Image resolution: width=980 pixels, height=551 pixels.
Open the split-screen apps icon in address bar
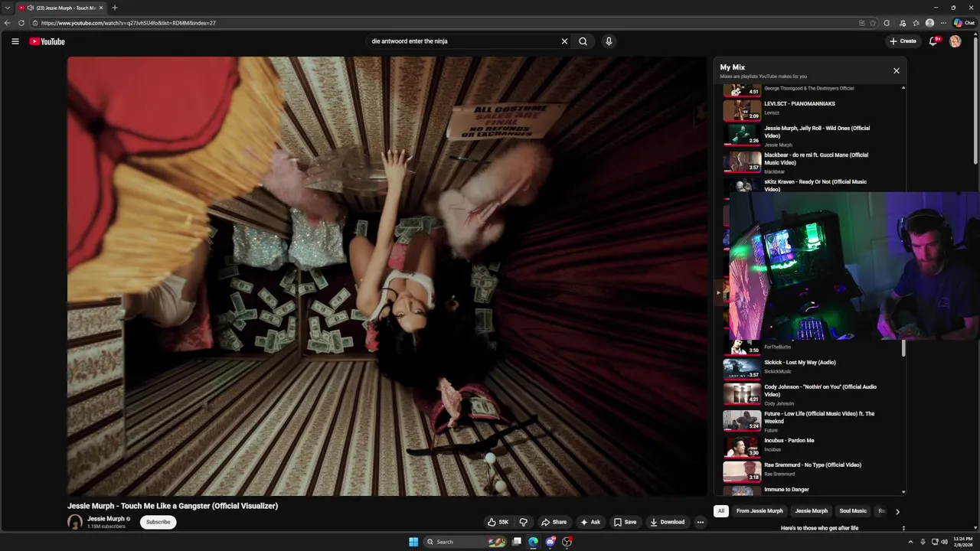[x=862, y=23]
